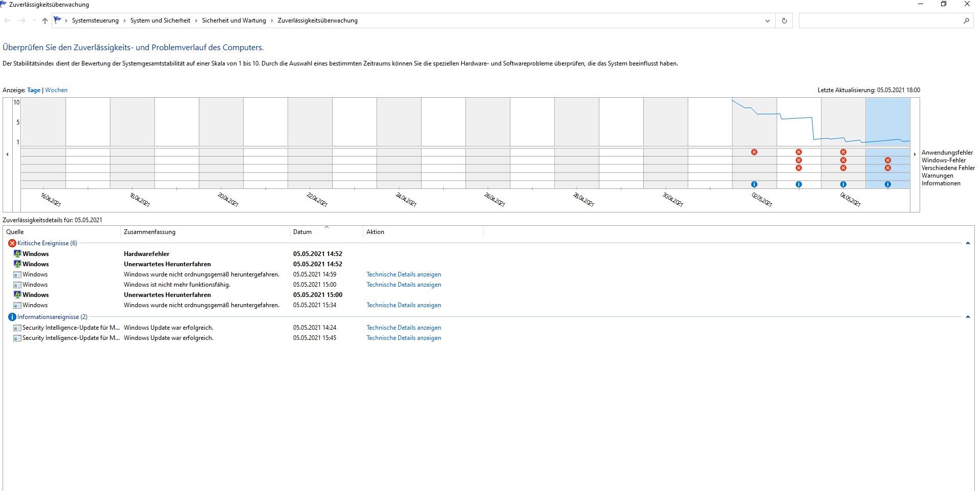Click the Windows icon of Hardwarefehler row
This screenshot has height=491, width=980.
tap(17, 254)
